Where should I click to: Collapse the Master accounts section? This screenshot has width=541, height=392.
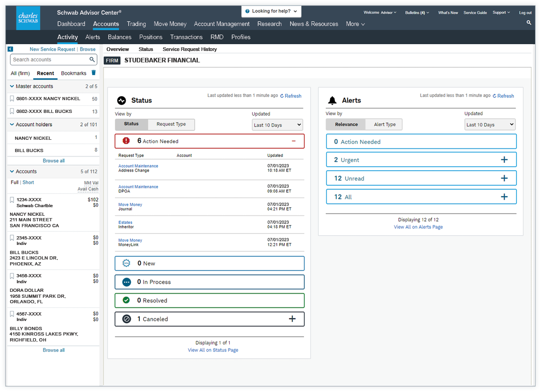coord(12,86)
